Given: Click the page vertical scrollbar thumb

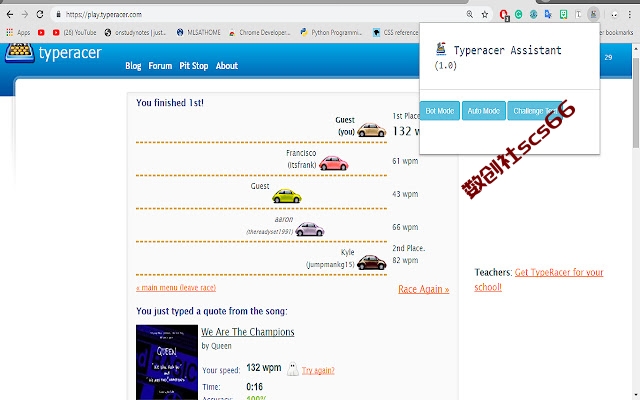Looking at the screenshot, I should [636, 102].
